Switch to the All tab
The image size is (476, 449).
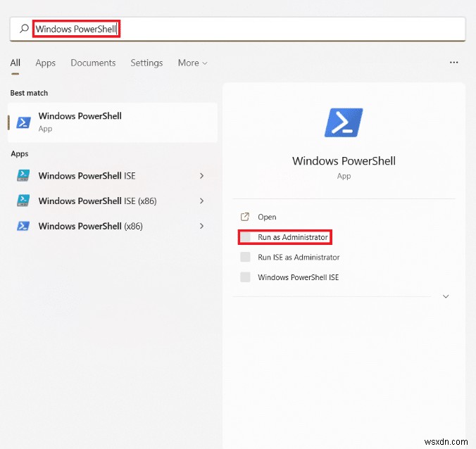coord(15,63)
